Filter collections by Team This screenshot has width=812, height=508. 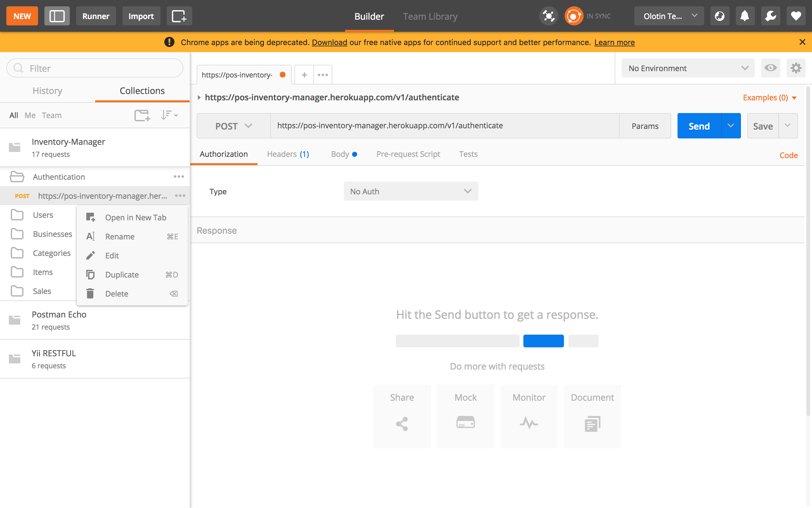coord(52,115)
